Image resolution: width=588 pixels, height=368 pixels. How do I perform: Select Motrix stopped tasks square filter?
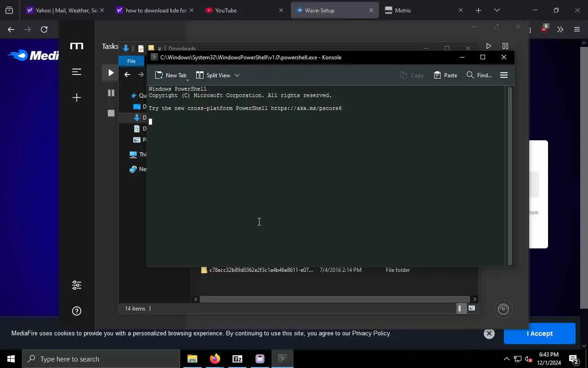(x=111, y=113)
